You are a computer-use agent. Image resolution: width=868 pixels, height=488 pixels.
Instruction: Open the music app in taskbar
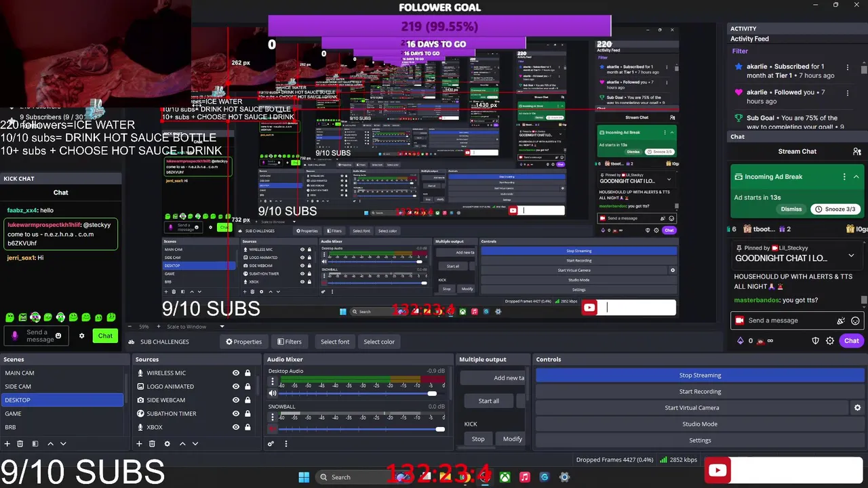[524, 477]
